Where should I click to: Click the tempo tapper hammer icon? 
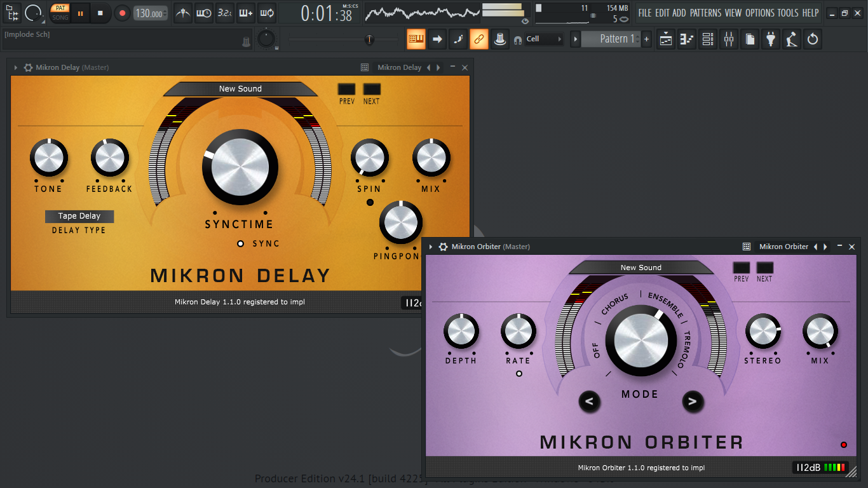(792, 39)
